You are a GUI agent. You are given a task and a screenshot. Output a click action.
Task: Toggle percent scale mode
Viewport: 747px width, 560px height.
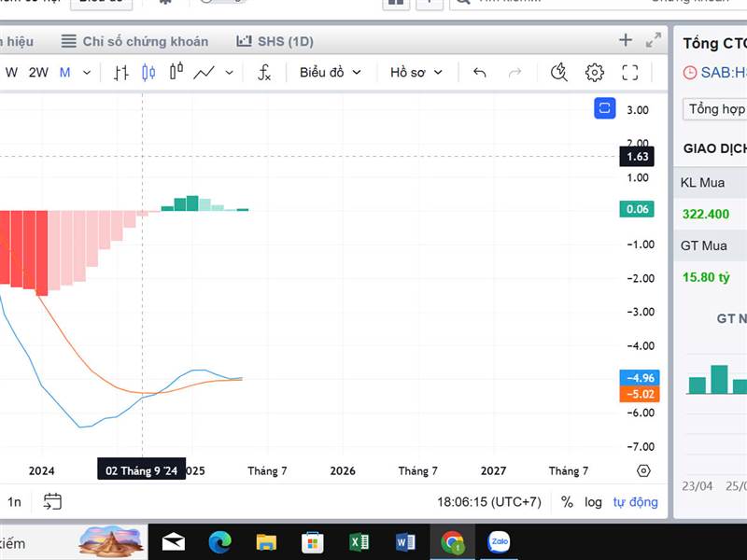point(567,502)
